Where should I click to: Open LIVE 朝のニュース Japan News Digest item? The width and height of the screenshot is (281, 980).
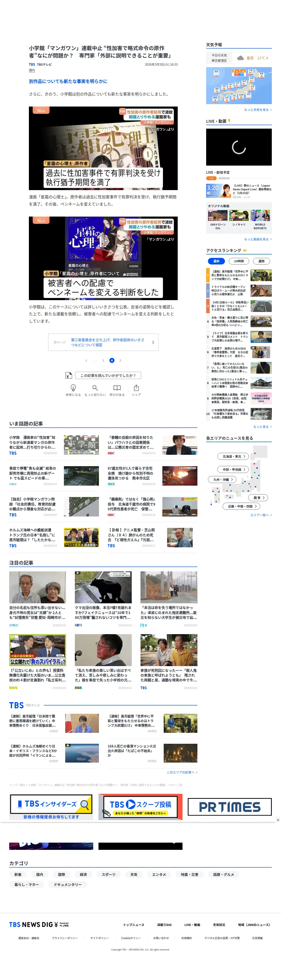239,191
